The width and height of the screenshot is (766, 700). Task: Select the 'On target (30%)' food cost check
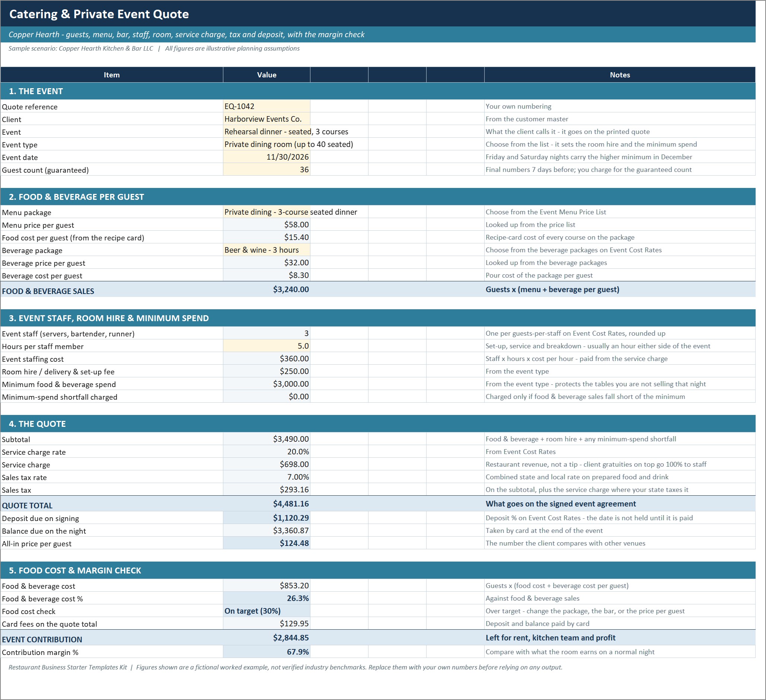click(266, 611)
